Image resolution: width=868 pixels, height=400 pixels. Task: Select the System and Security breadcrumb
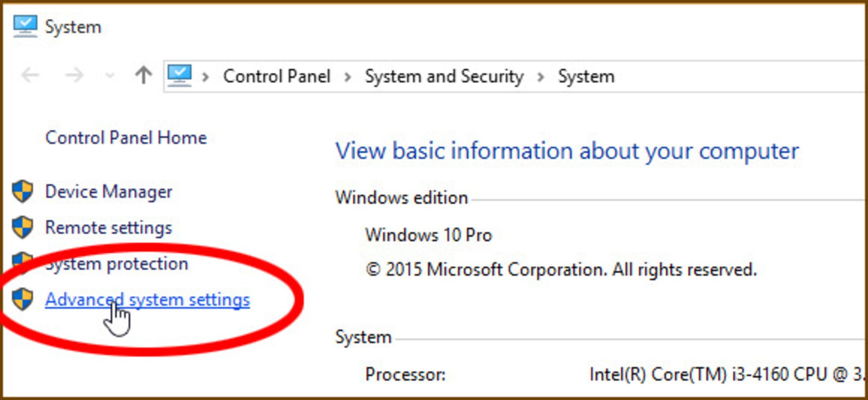tap(444, 76)
